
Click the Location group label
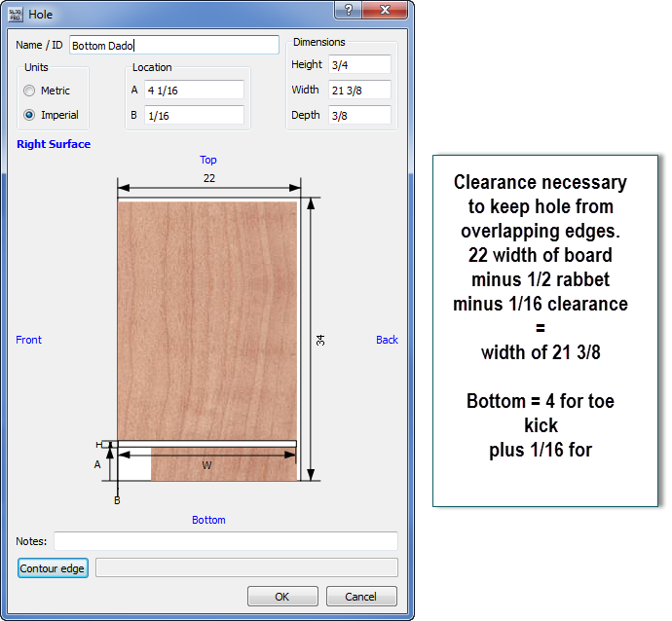click(152, 67)
